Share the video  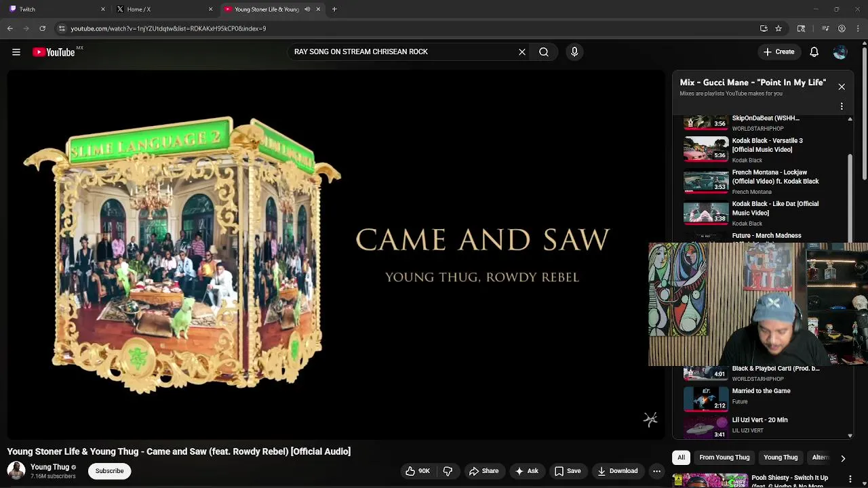pyautogui.click(x=484, y=471)
